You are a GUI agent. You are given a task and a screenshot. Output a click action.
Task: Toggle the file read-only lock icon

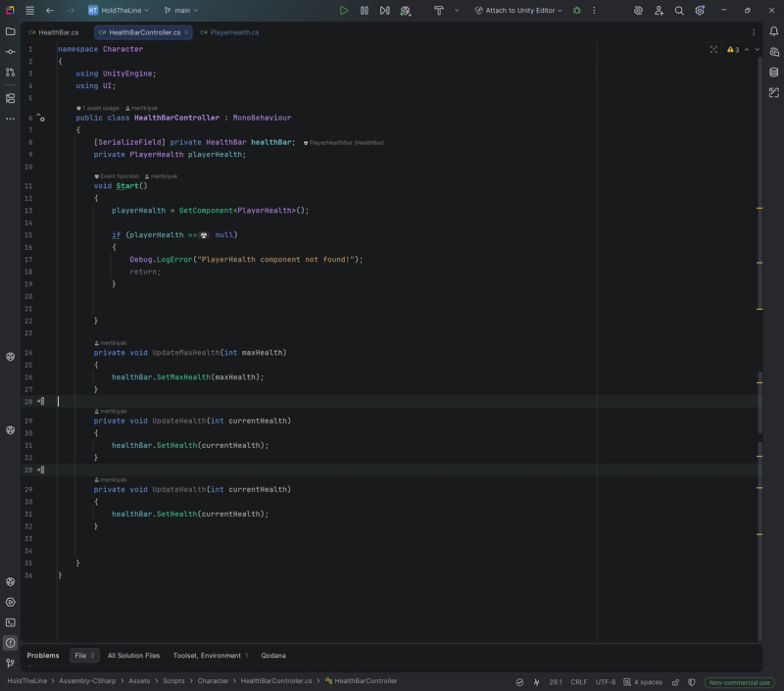(x=676, y=682)
